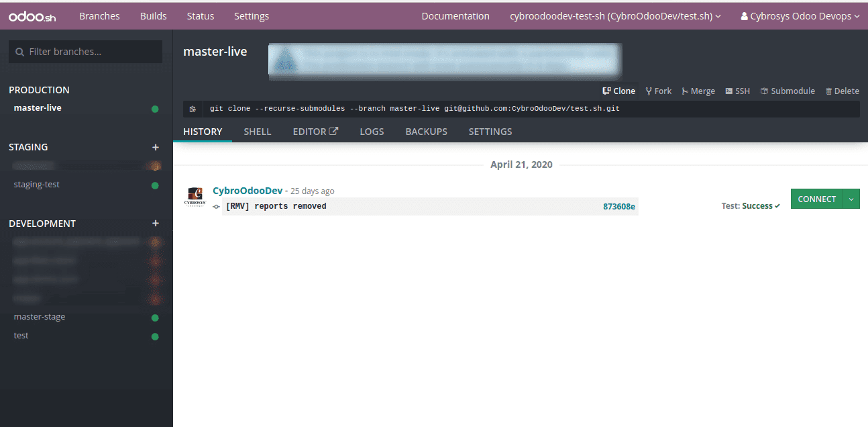
Task: Click the STAGING section heading
Action: pyautogui.click(x=28, y=147)
